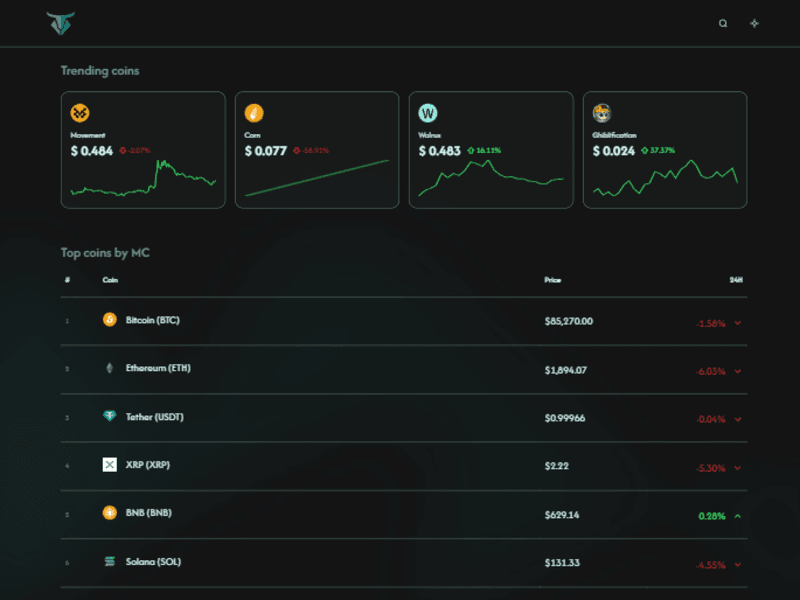The width and height of the screenshot is (800, 600).
Task: Expand the Bitcoin row chevron
Action: coord(738,322)
